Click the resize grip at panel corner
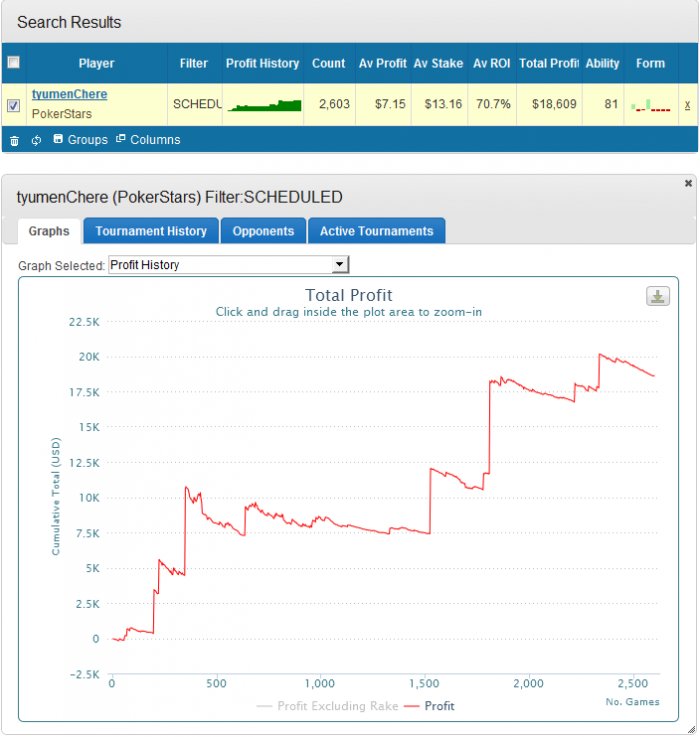Screen dimensions: 700x737 pyautogui.click(x=692, y=729)
